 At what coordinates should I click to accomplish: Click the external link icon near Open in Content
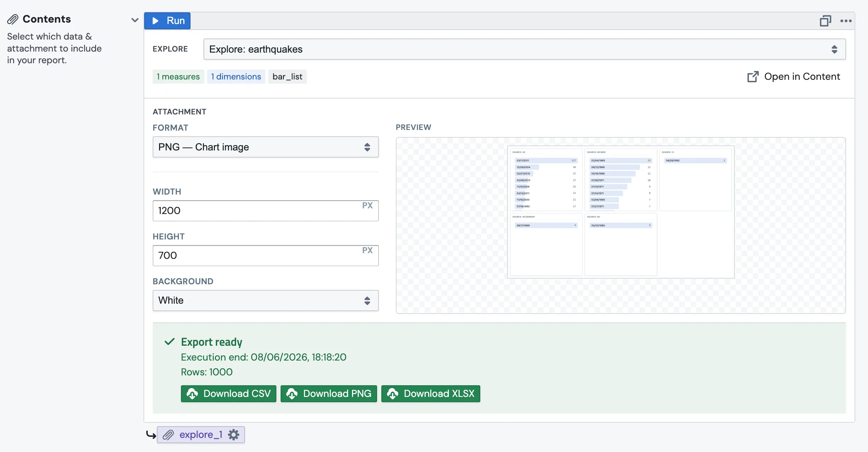pyautogui.click(x=753, y=77)
